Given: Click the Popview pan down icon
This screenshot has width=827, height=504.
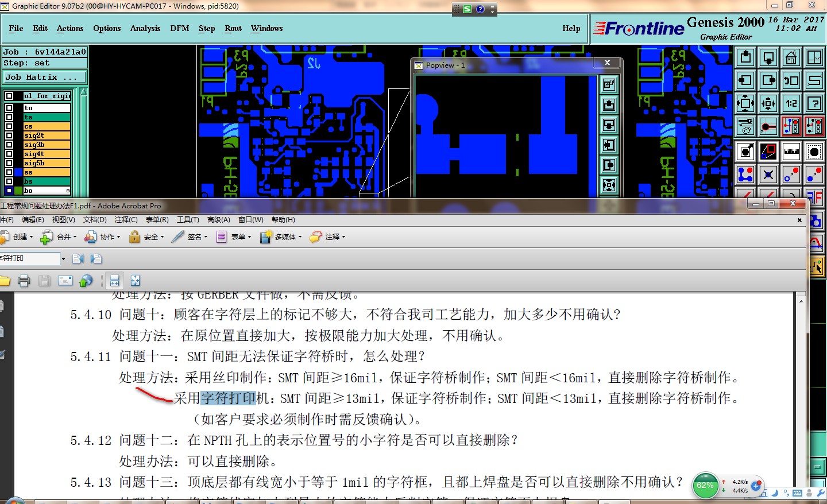Looking at the screenshot, I should tap(609, 125).
